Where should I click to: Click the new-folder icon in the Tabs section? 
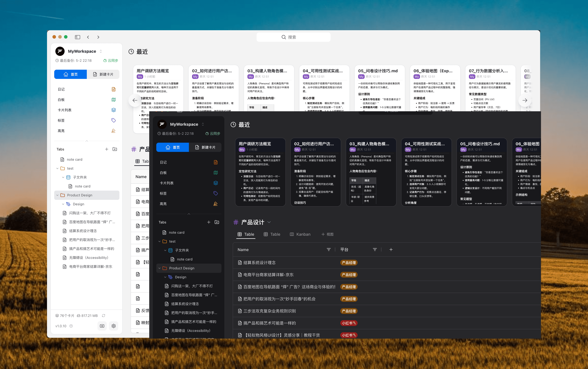tap(217, 222)
